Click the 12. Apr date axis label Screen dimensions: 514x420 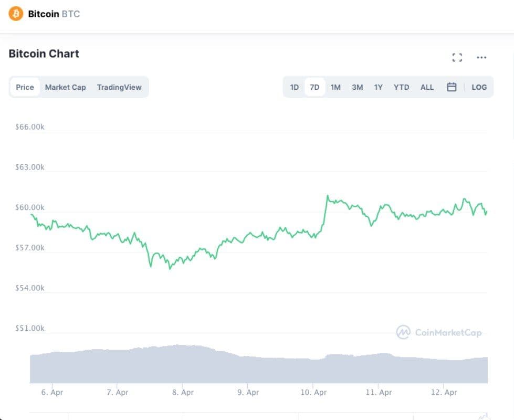click(444, 392)
